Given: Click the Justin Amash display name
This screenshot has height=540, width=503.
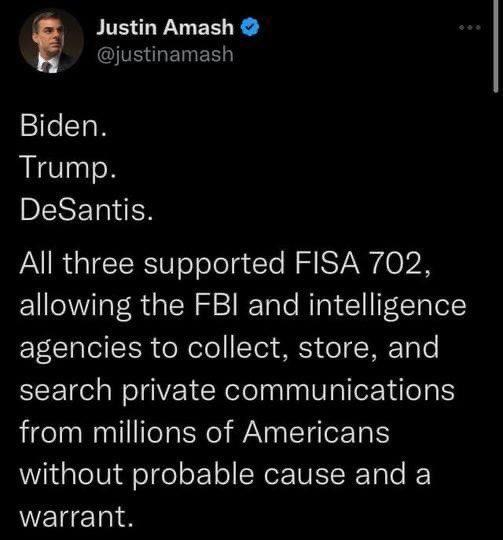Looking at the screenshot, I should click(165, 27).
